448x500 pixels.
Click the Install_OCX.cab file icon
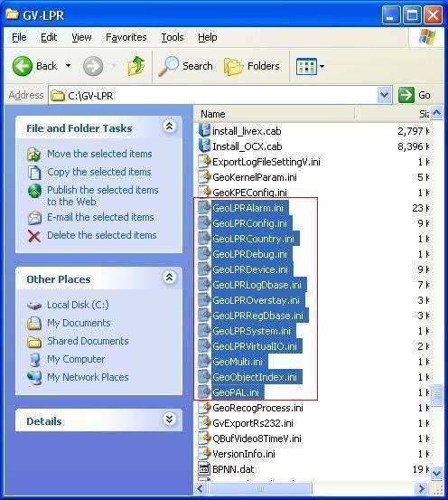point(204,146)
